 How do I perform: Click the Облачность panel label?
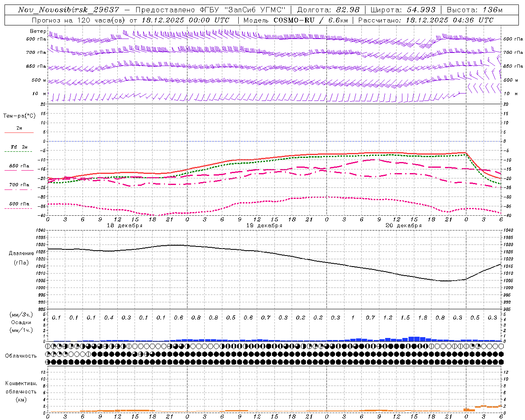click(x=21, y=356)
